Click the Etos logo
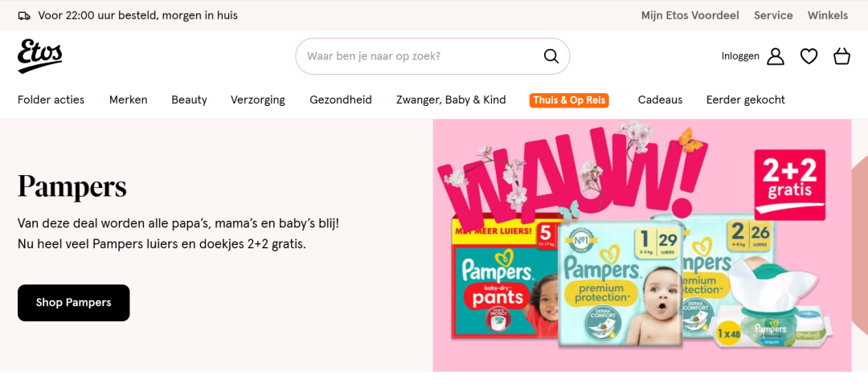Viewport: 868px width, 391px height. [40, 56]
